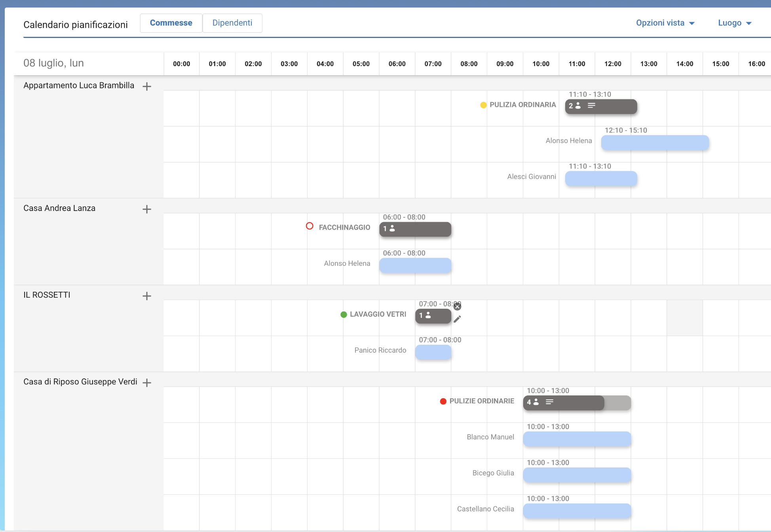This screenshot has height=532, width=771.
Task: Click the Casa Andrea Lanza row title
Action: (59, 208)
